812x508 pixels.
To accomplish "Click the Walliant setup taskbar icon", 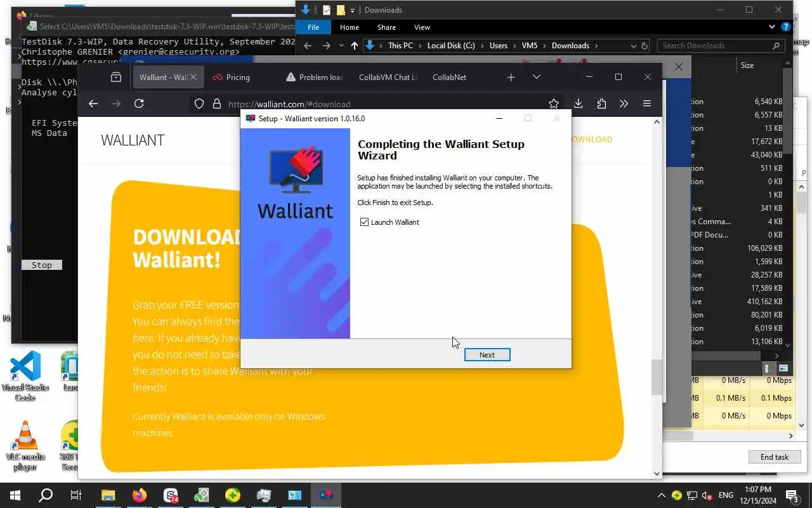I will pos(326,495).
